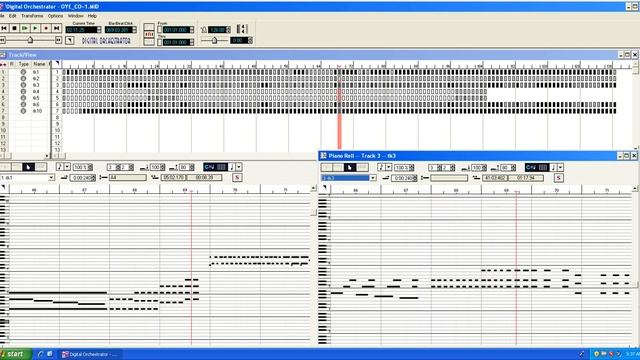Rewind to start with the transport button
The width and height of the screenshot is (640, 360).
[4, 28]
